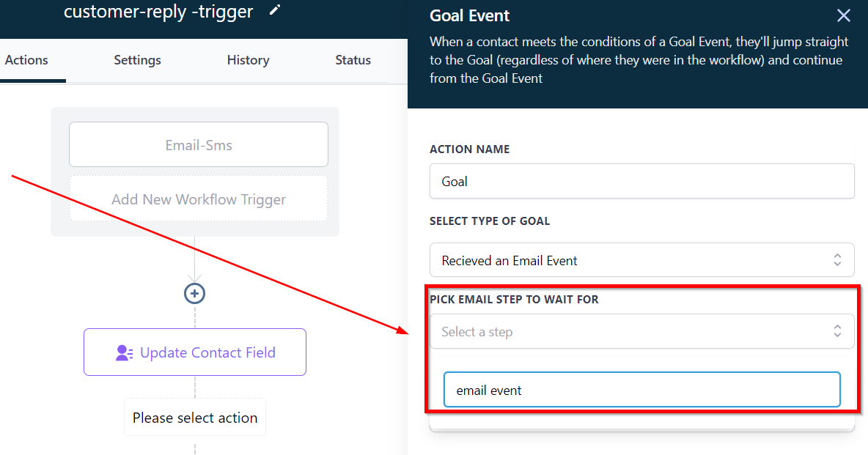
Task: Click the plus icon to add action
Action: point(194,293)
